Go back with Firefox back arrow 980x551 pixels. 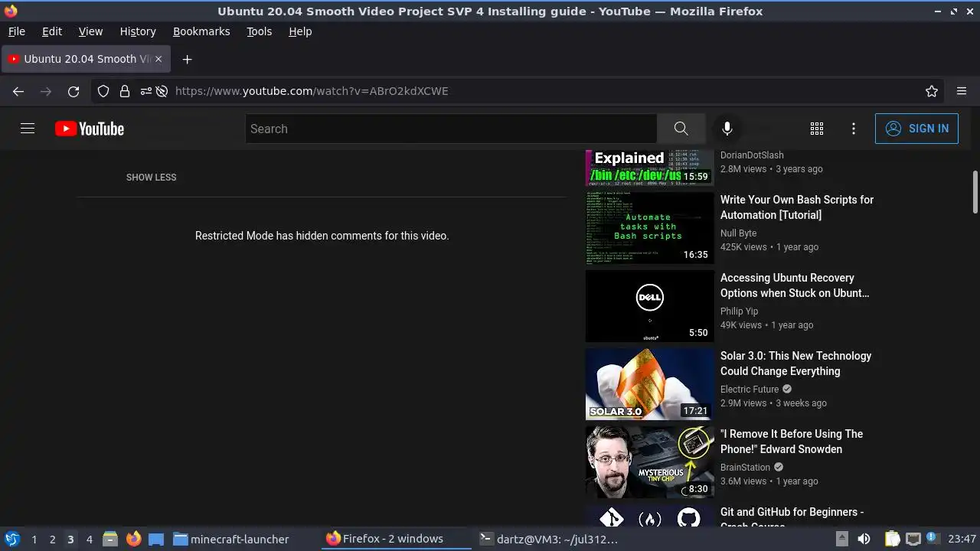pyautogui.click(x=18, y=91)
